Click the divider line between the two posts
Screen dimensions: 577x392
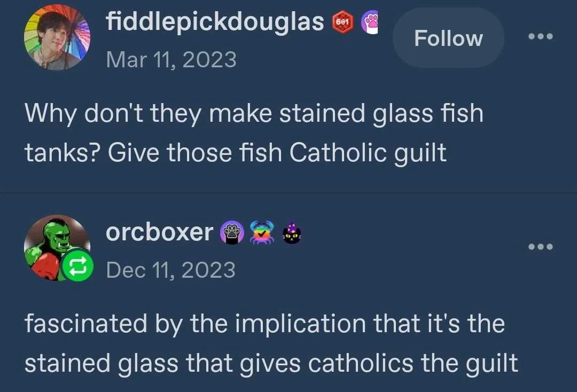[288, 192]
